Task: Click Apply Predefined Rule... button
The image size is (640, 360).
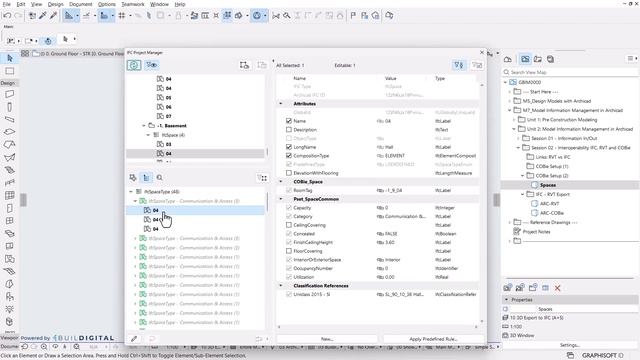Action: tap(433, 339)
